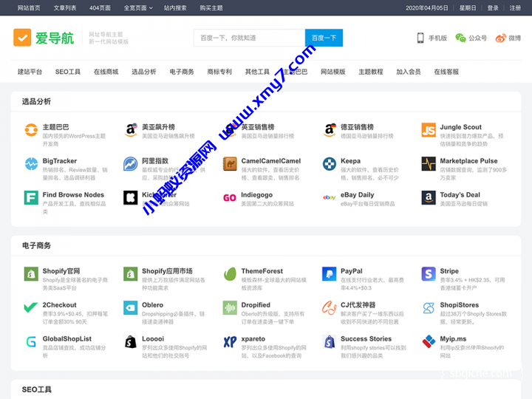The image size is (532, 399).
Task: Expand the 全宽页面 dropdown in top bar
Action: click(x=138, y=8)
